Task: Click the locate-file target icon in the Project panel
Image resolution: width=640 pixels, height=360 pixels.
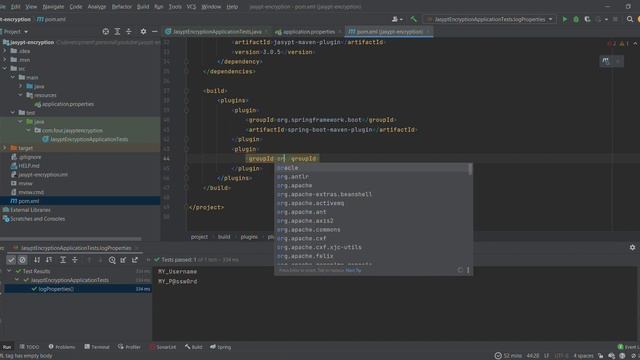Action: [x=106, y=31]
